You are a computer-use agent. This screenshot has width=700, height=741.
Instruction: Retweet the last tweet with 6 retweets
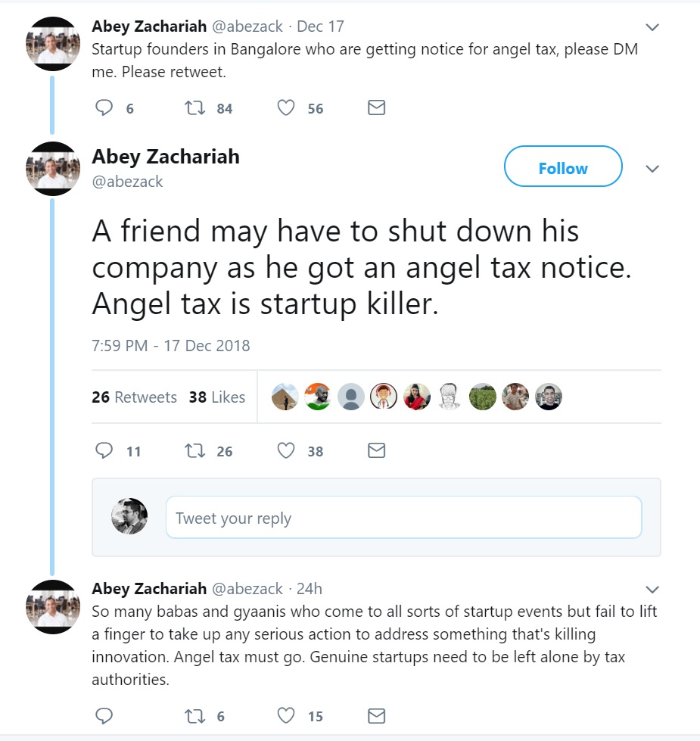pos(195,716)
